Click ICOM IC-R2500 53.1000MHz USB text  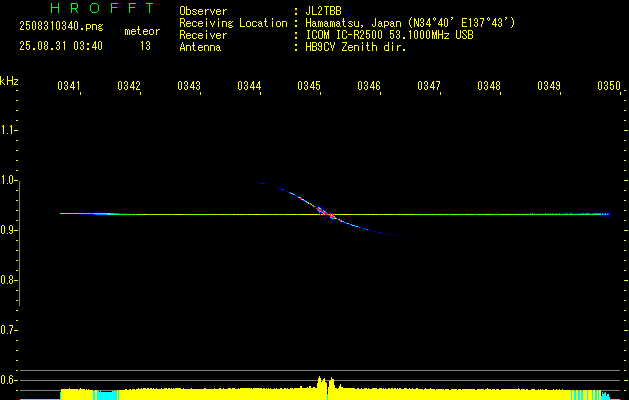coord(389,35)
